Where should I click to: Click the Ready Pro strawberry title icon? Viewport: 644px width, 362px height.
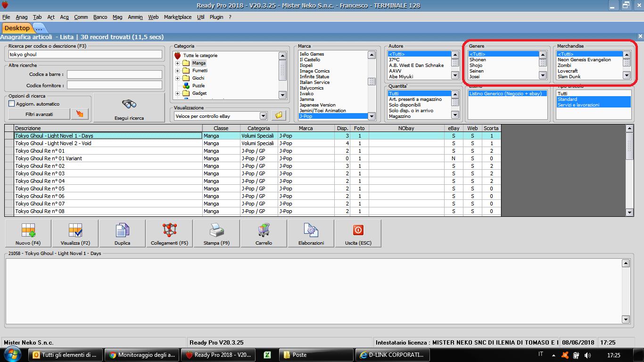[x=5, y=5]
